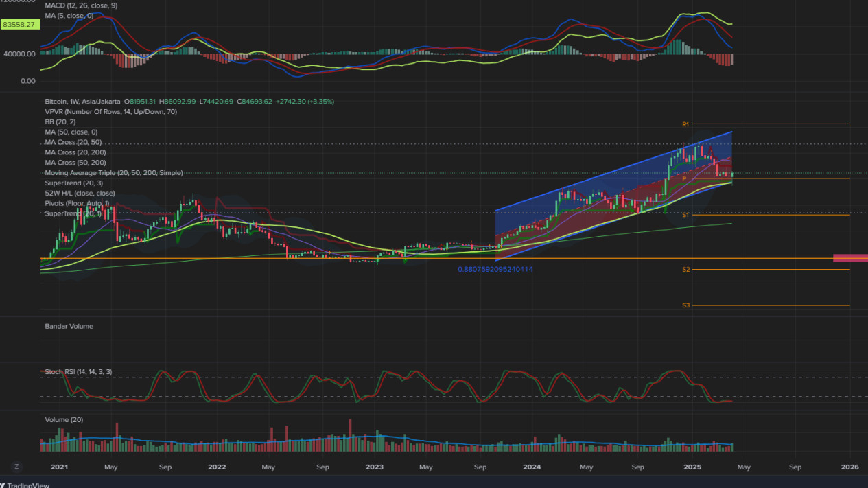The image size is (868, 488).
Task: Click the 2024 label on the time axis
Action: point(532,467)
